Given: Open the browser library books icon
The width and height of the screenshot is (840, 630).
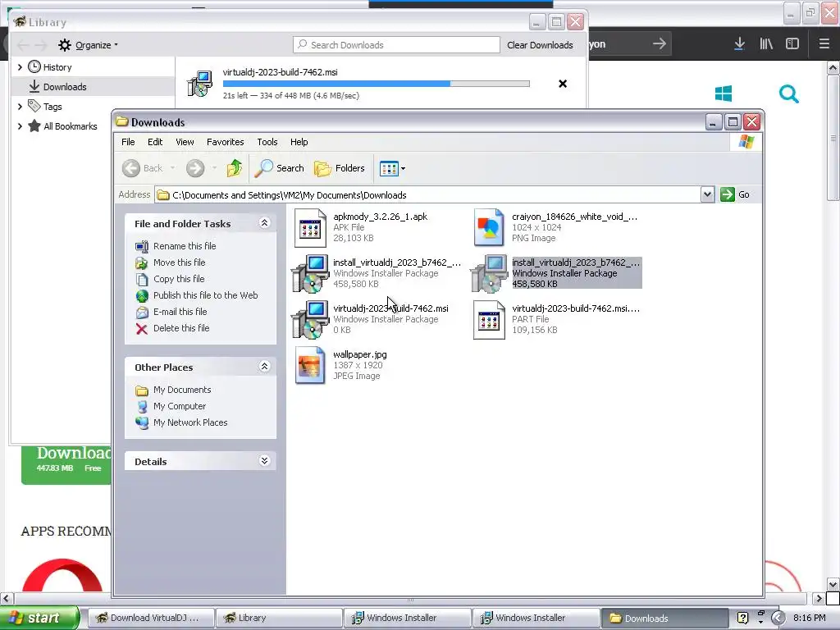Looking at the screenshot, I should pos(766,44).
